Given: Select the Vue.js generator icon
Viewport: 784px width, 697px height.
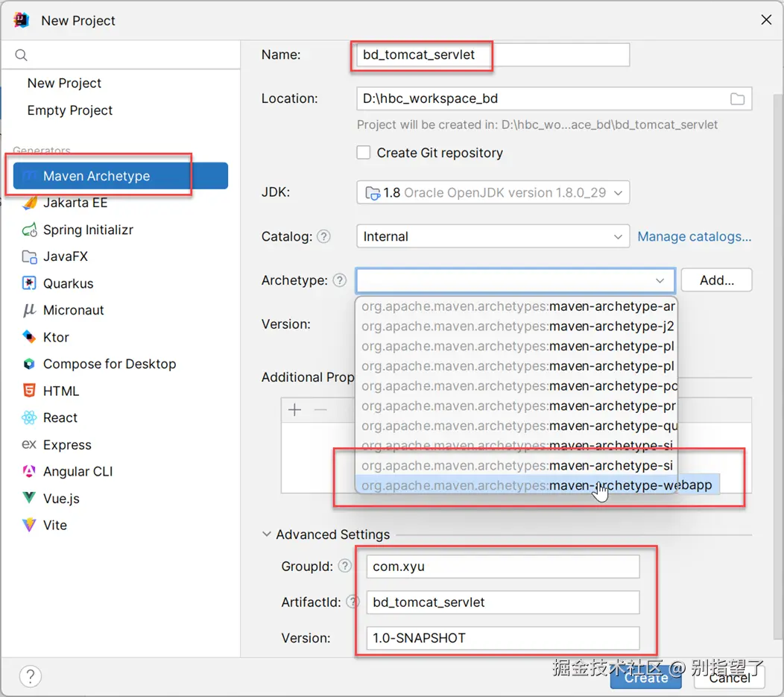Looking at the screenshot, I should pos(30,498).
